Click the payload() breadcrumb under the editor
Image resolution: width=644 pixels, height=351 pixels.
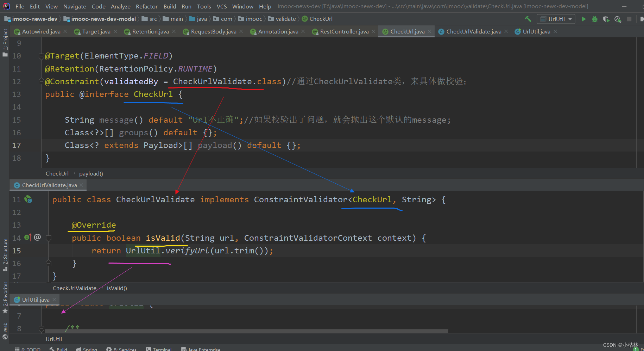[91, 173]
